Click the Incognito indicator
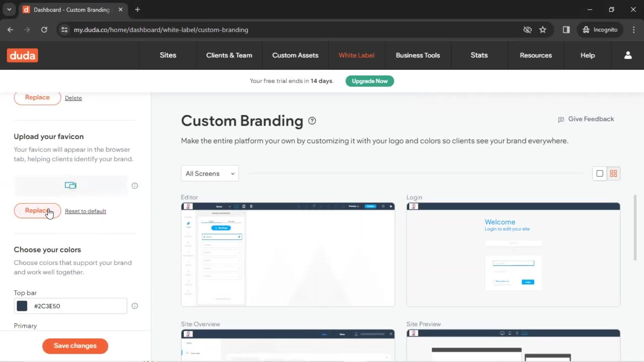The width and height of the screenshot is (644, 362). [600, 30]
